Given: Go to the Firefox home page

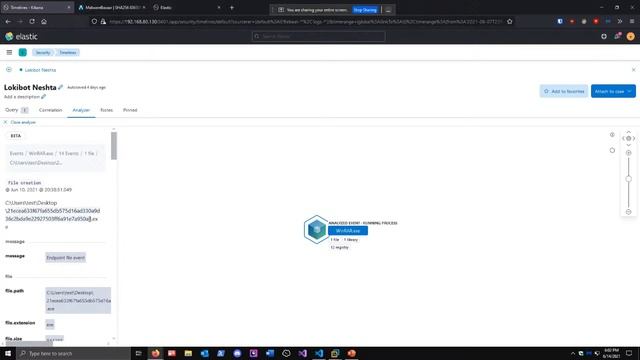Looking at the screenshot, I should click(44, 21).
